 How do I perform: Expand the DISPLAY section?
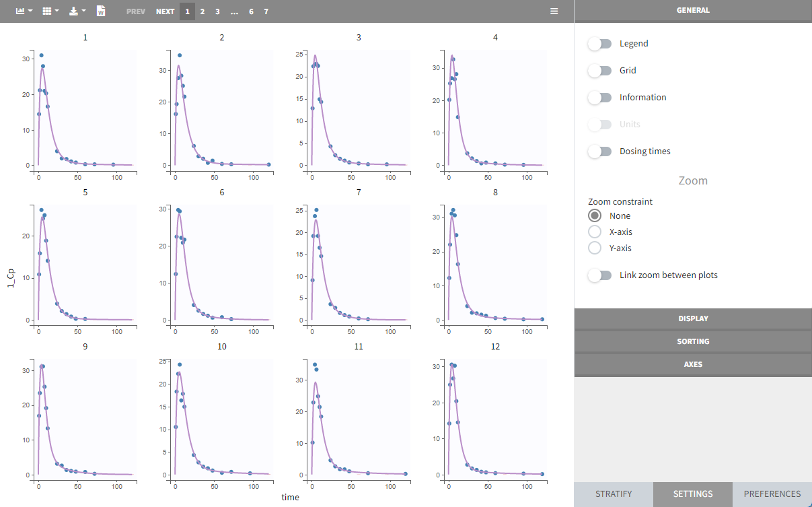(693, 318)
